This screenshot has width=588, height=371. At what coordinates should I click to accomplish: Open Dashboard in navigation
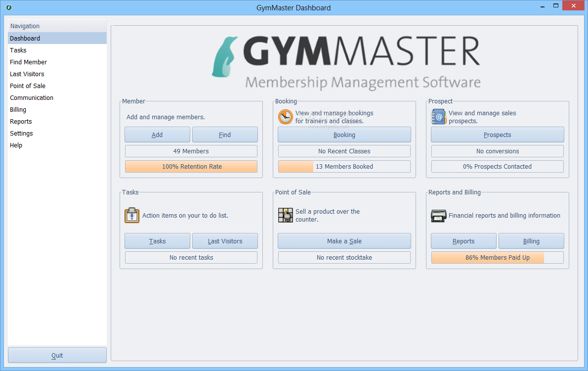57,38
